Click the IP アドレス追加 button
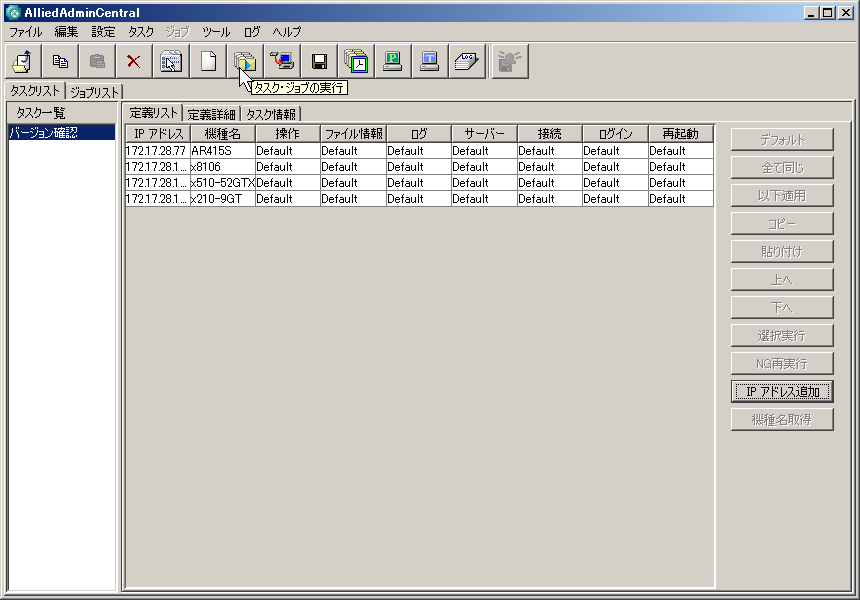The image size is (860, 600). (782, 392)
